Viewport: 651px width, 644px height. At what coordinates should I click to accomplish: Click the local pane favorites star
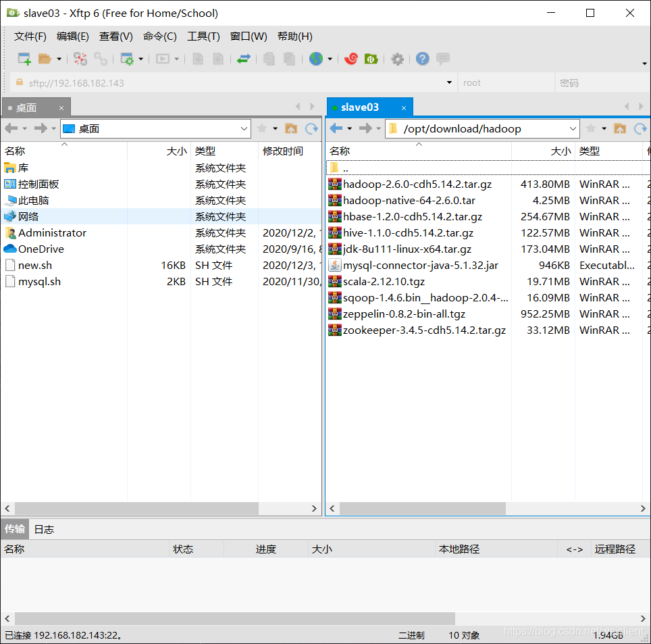pos(261,128)
